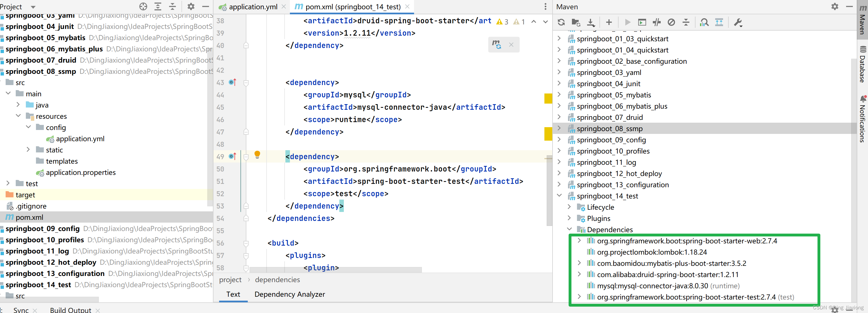Image resolution: width=868 pixels, height=313 pixels.
Task: Open editor tabs more options menu
Action: pyautogui.click(x=545, y=6)
